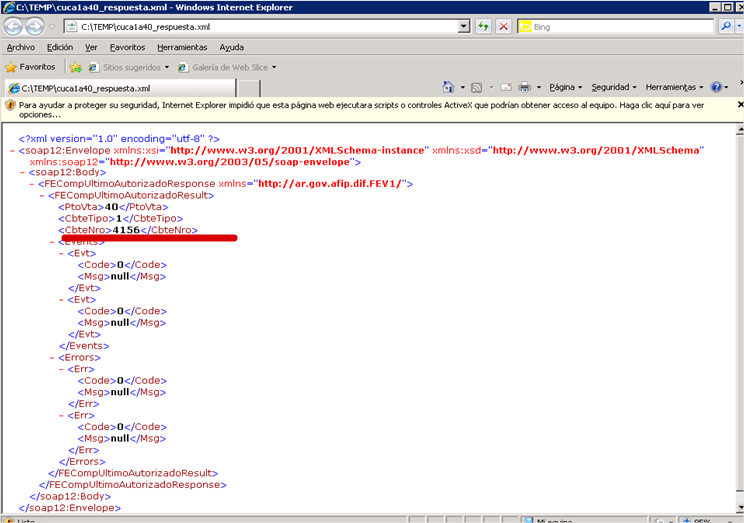744x523 pixels.
Task: Click the soap-envelope namespace URL
Action: click(230, 162)
